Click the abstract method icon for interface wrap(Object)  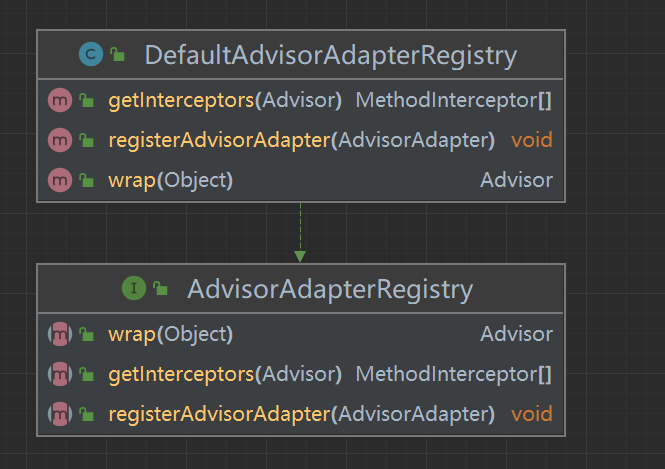(x=60, y=334)
